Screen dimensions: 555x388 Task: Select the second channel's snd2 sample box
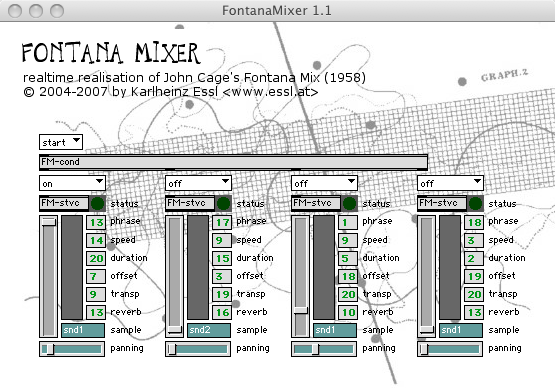tap(209, 330)
